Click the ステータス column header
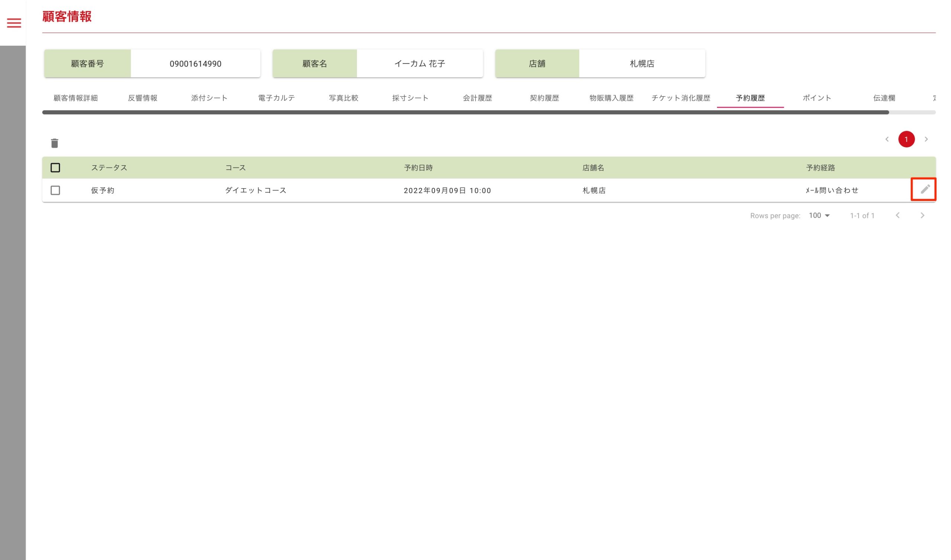 coord(109,167)
